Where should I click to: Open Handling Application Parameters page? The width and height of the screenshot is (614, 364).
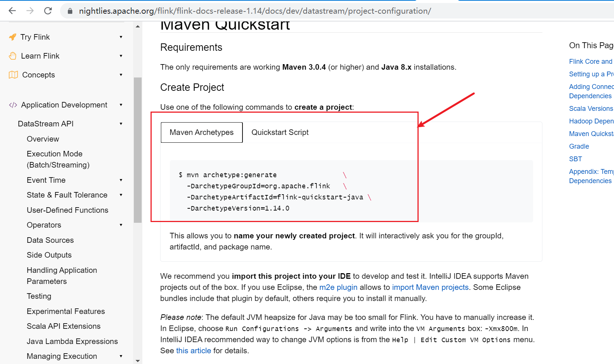click(62, 276)
